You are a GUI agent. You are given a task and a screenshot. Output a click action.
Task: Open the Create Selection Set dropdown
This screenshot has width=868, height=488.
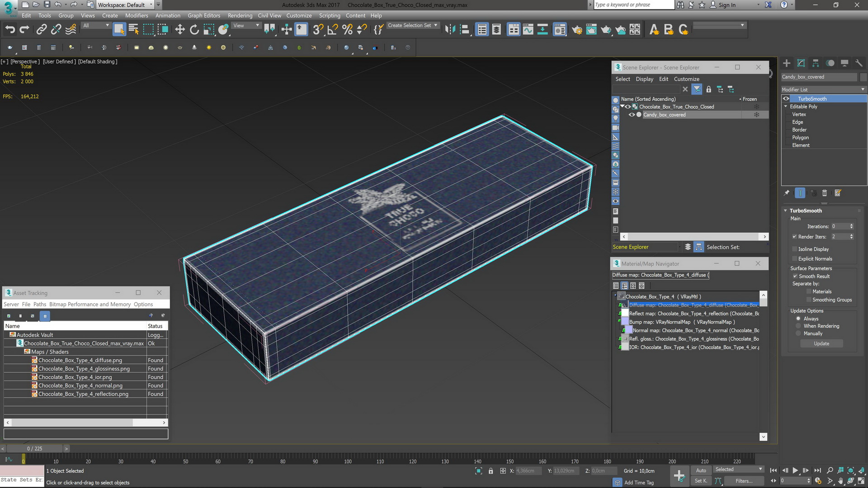pyautogui.click(x=413, y=26)
